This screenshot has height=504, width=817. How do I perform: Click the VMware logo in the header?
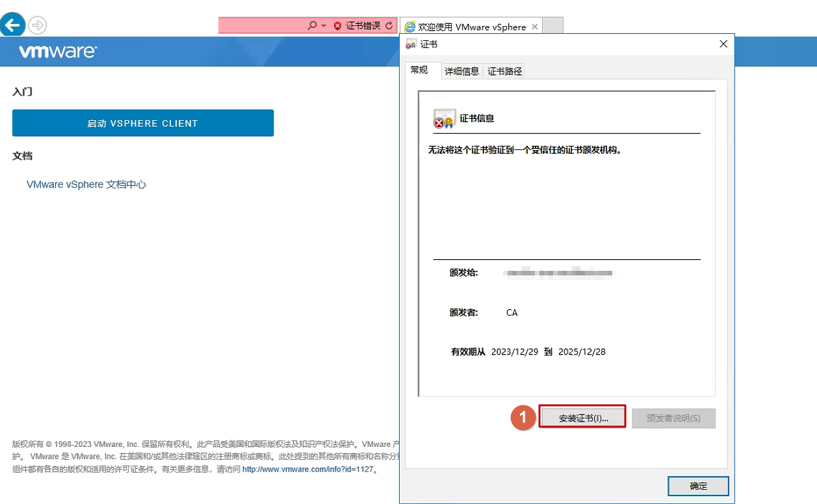58,52
